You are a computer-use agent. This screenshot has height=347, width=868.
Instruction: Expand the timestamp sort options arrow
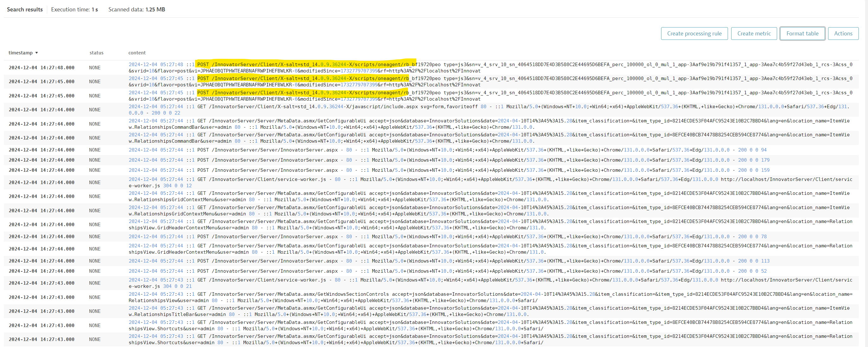(36, 53)
